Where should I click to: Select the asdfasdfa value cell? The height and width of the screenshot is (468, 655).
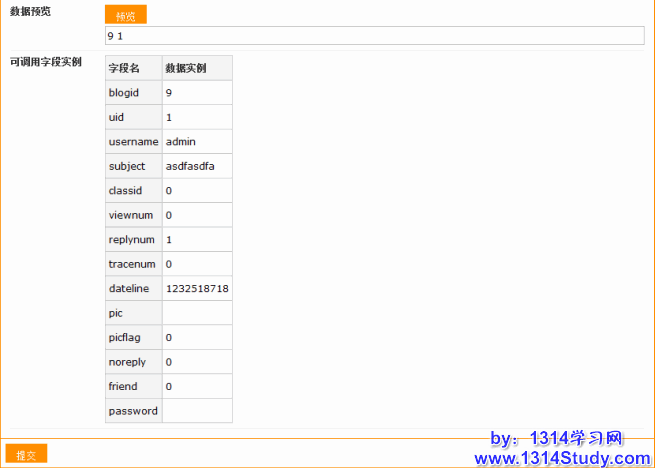click(197, 166)
